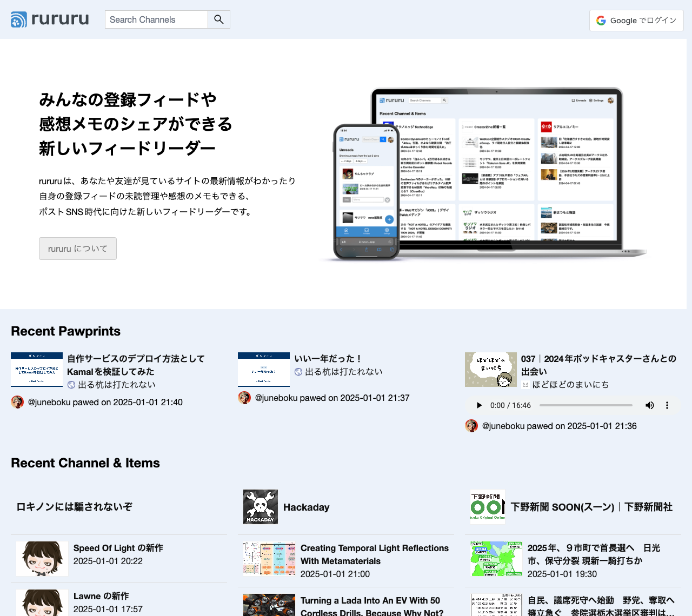The height and width of the screenshot is (616, 692).
Task: Focus the Search Channels input field
Action: point(156,19)
